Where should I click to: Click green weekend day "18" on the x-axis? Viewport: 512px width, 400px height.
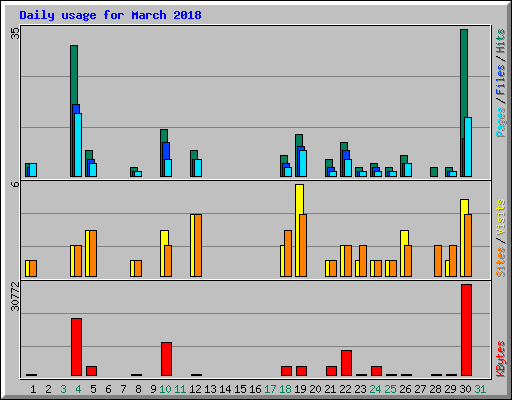click(x=285, y=389)
